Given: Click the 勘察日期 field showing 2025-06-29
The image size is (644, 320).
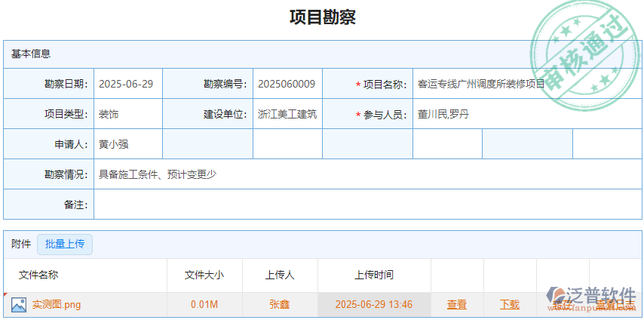Looking at the screenshot, I should point(127,84).
